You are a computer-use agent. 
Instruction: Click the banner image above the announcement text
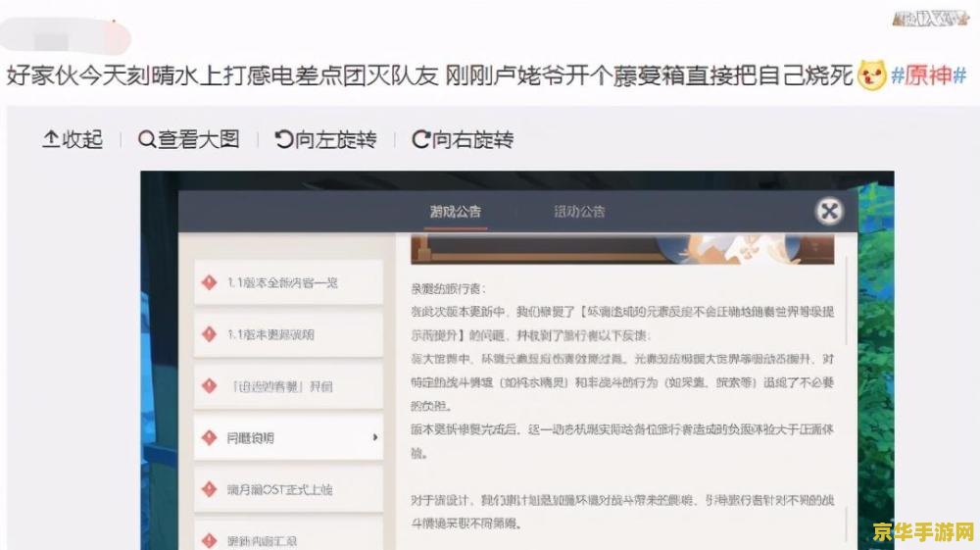[x=622, y=249]
